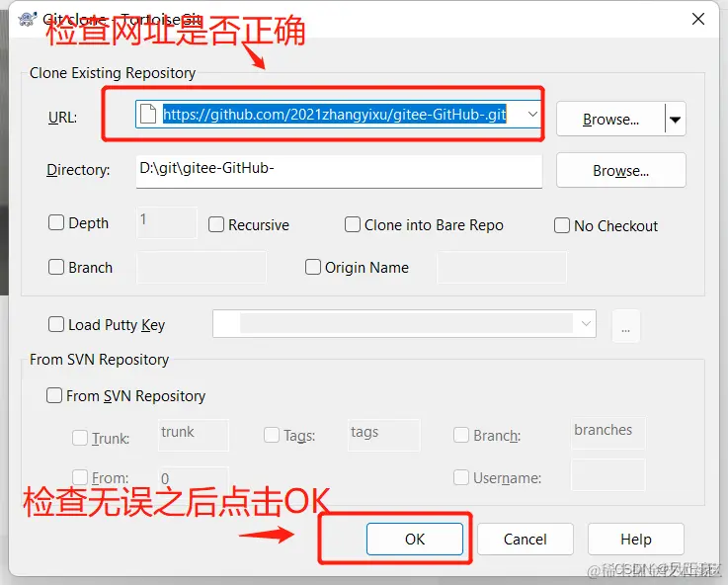Enable Clone into Bare Repo option
This screenshot has width=728, height=585.
pos(353,224)
